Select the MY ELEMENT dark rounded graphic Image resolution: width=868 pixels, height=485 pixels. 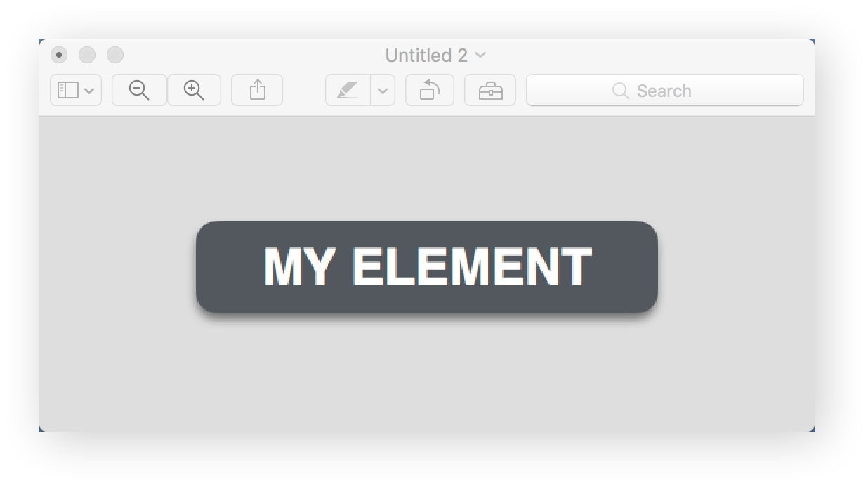[x=427, y=267]
